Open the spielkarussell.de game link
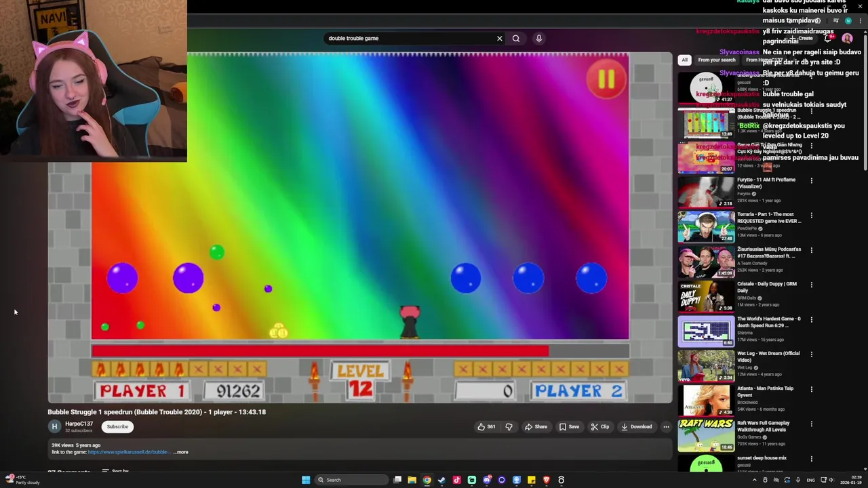Image resolution: width=868 pixels, height=488 pixels. tap(128, 452)
